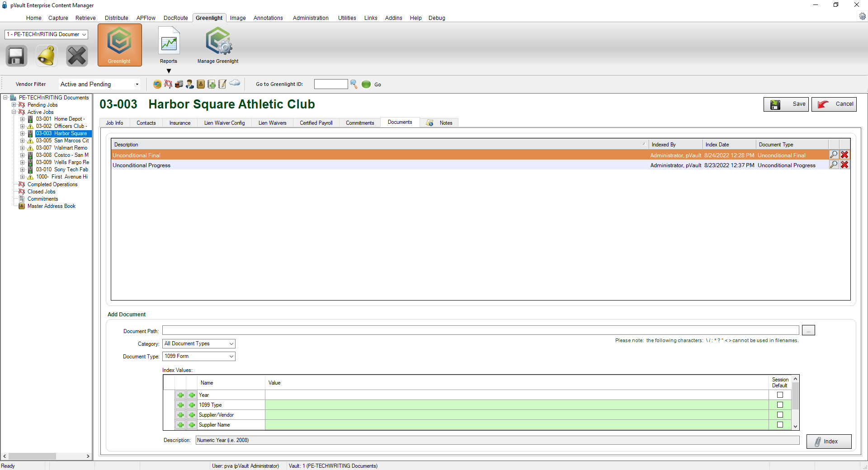Open Manage Greenlight with gear icon

coord(218,45)
